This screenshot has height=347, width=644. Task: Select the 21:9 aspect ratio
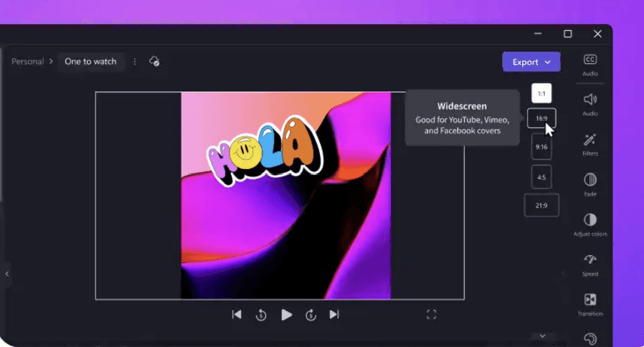[541, 205]
